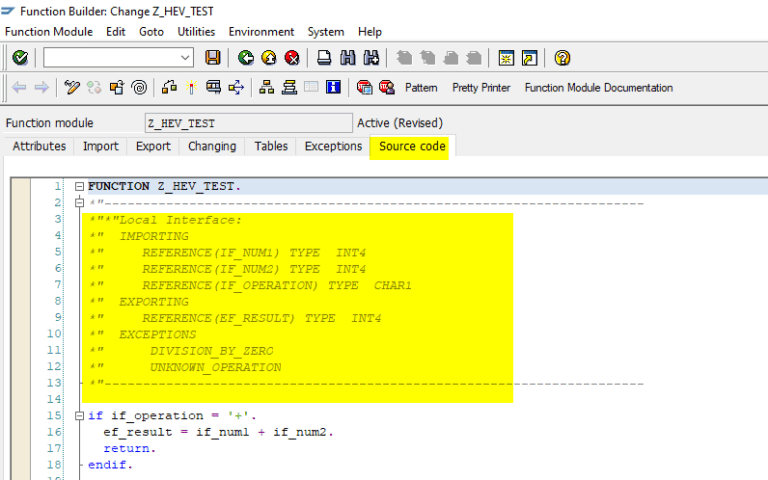Click the Function Module Documentation button

pyautogui.click(x=598, y=88)
